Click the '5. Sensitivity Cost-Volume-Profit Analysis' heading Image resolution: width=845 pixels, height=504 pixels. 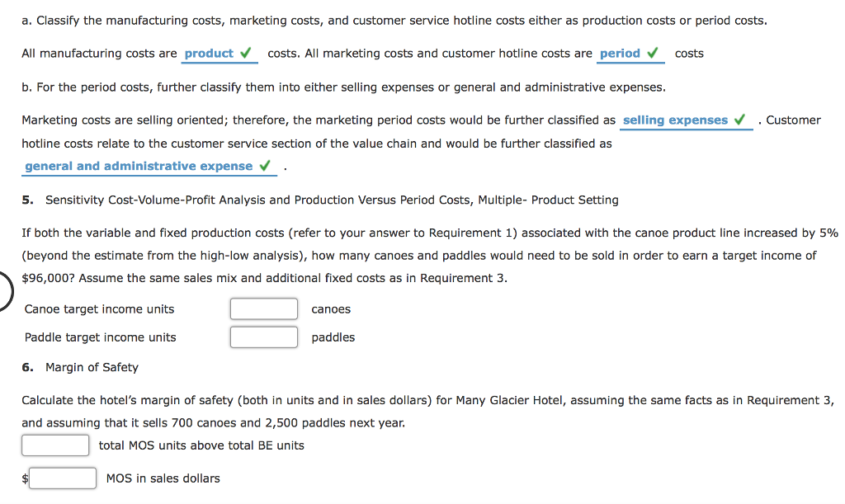(x=320, y=200)
